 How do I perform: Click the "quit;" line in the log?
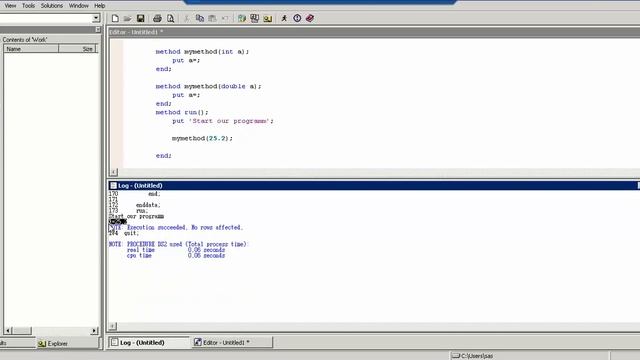[131, 233]
